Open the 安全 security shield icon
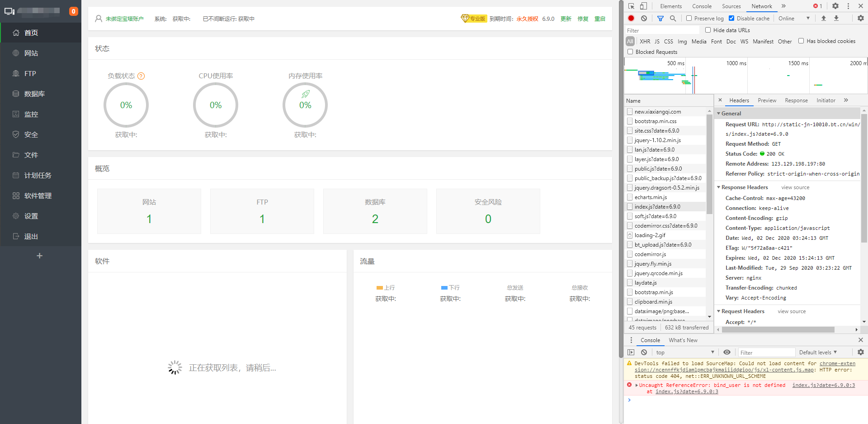 point(16,134)
